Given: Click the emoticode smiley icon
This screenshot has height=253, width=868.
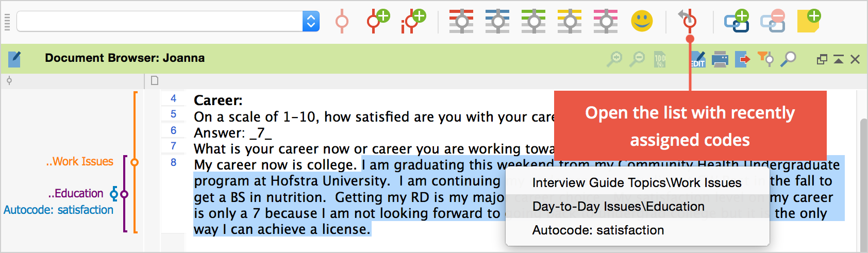Looking at the screenshot, I should click(642, 21).
